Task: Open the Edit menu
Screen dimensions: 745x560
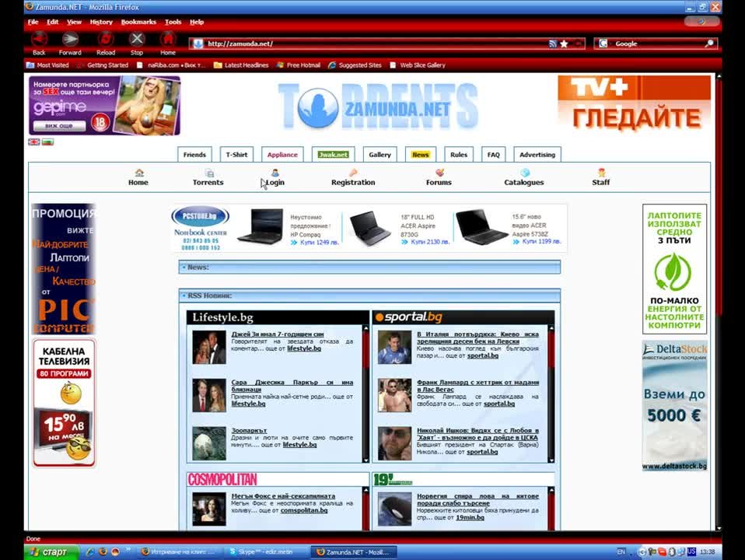Action: (x=52, y=22)
